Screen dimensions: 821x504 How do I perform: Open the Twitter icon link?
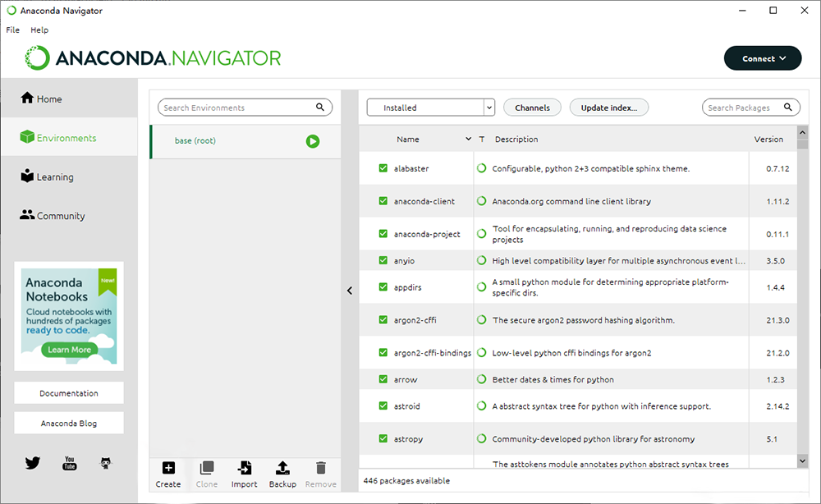point(32,463)
